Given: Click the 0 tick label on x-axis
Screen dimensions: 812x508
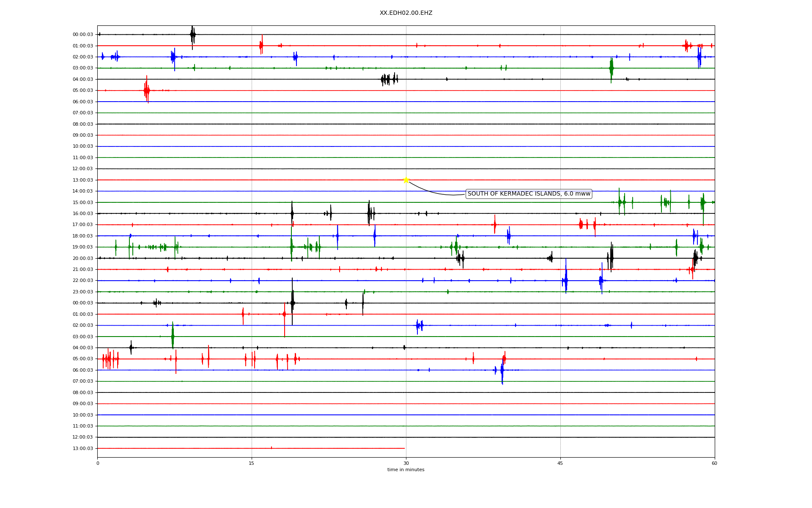Looking at the screenshot, I should [98, 463].
